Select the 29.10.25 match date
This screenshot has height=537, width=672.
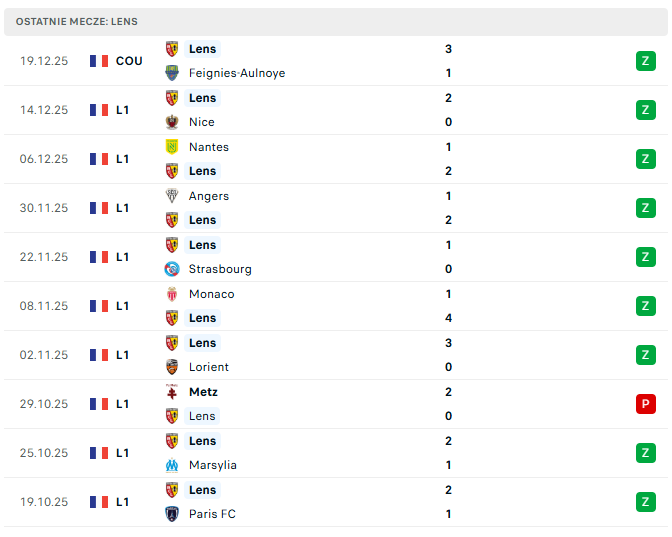[x=44, y=404]
